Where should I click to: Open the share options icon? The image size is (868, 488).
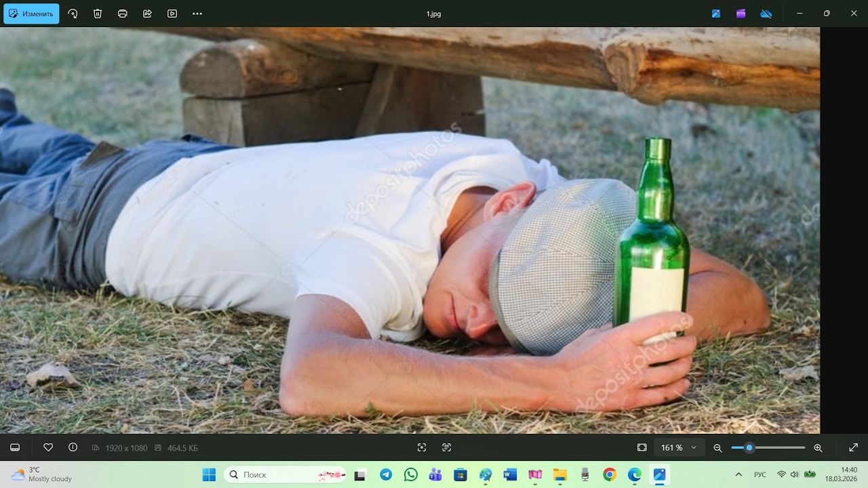pos(147,14)
